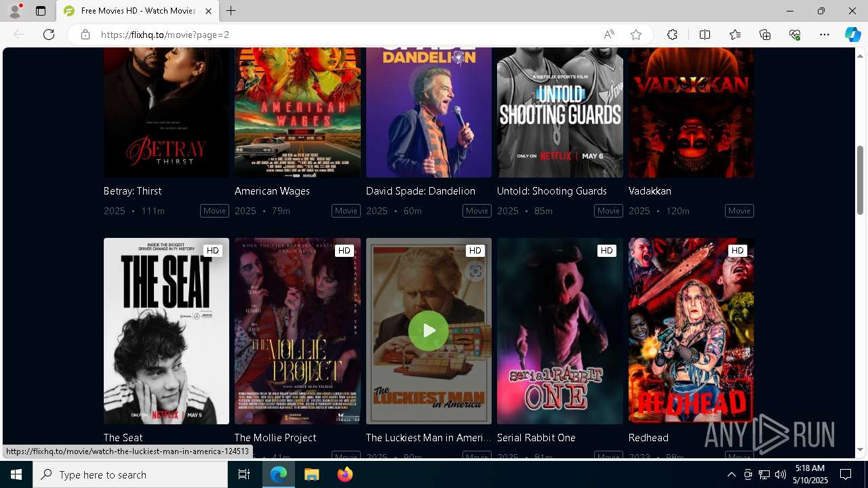
Task: Open Browser essentials heart icon
Action: pos(795,35)
